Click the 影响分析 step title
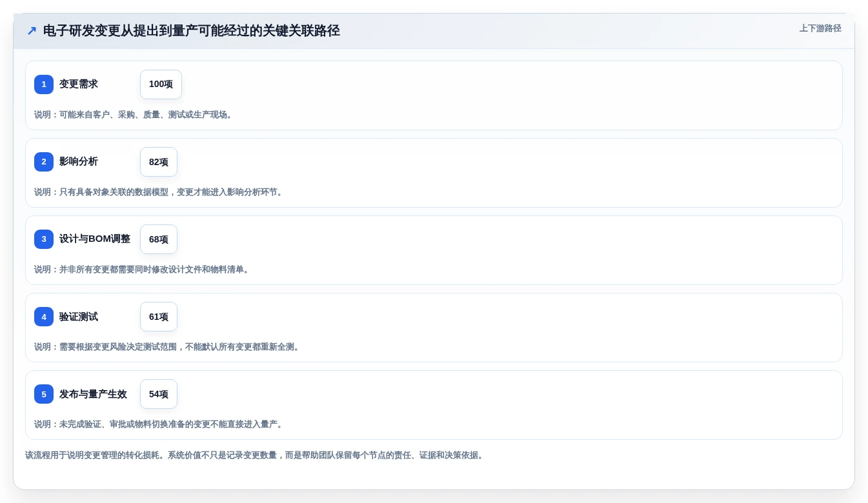The image size is (868, 503). pos(79,162)
